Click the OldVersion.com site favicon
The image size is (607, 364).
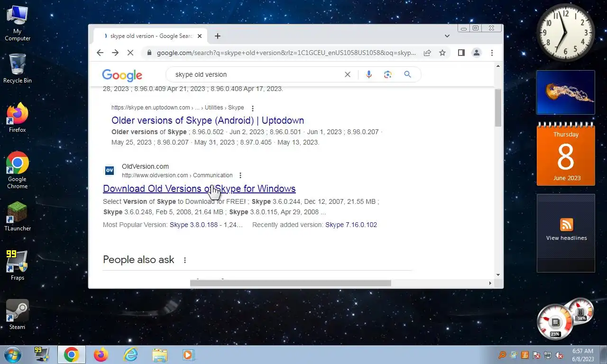[110, 171]
